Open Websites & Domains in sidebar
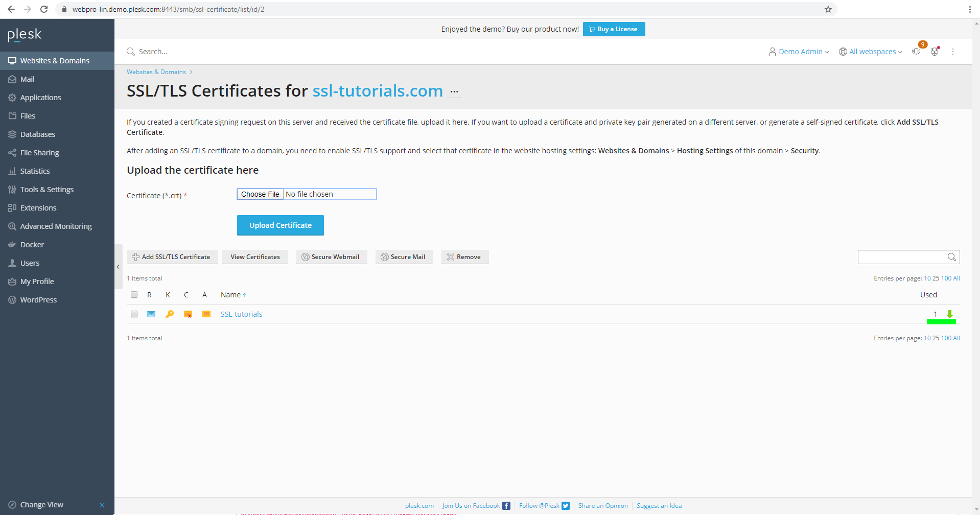980x515 pixels. coord(57,61)
